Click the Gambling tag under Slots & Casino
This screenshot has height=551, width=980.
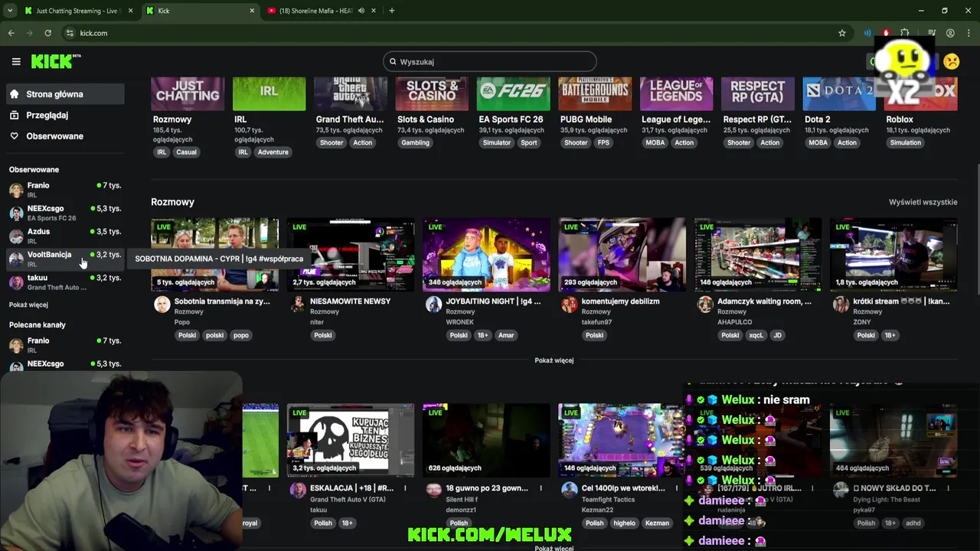[x=415, y=142]
